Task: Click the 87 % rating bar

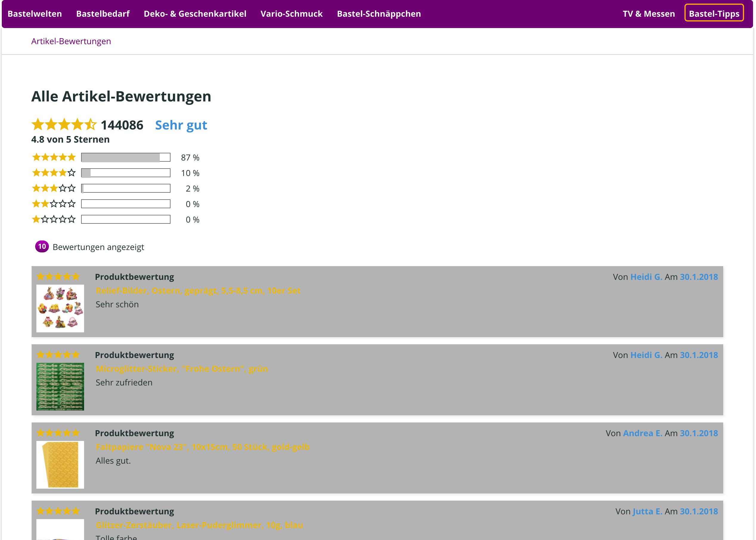Action: tap(126, 157)
